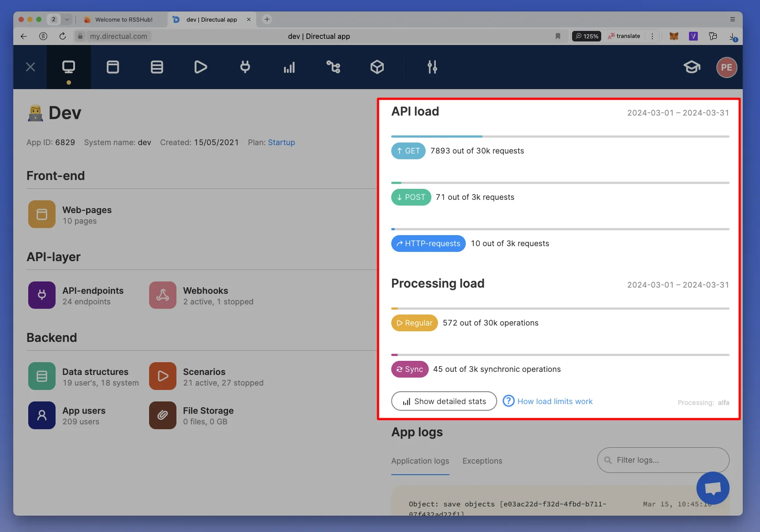This screenshot has width=760, height=532.
Task: Open the support chat bubble
Action: pos(713,488)
